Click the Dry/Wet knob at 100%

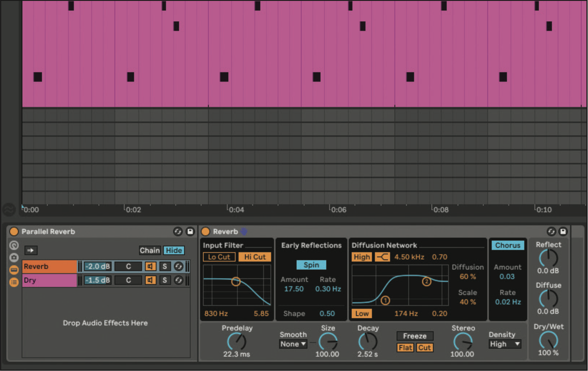(x=549, y=344)
